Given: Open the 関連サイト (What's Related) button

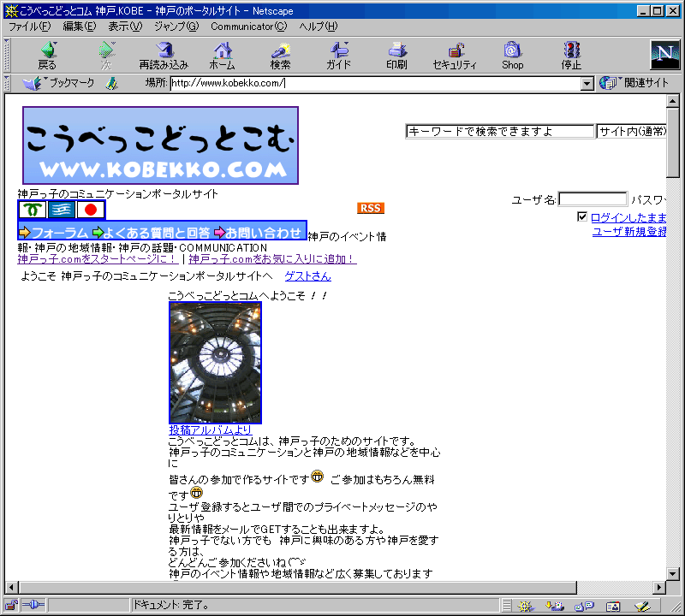Looking at the screenshot, I should 634,82.
